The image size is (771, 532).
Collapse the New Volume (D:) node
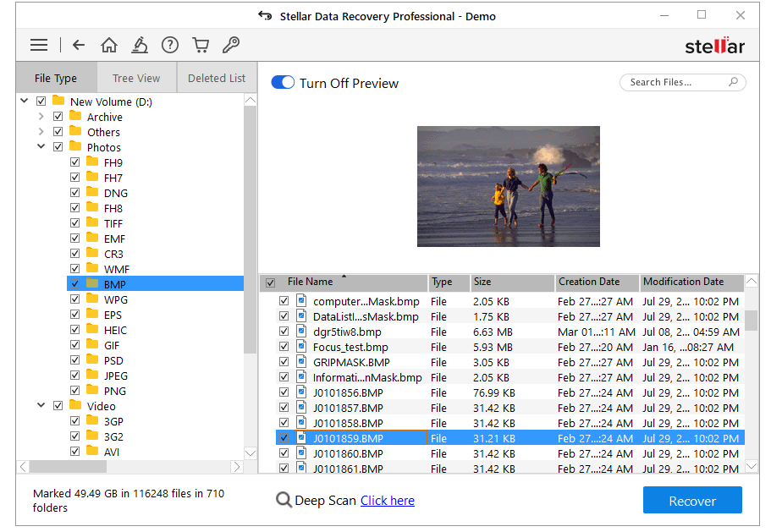tap(24, 101)
